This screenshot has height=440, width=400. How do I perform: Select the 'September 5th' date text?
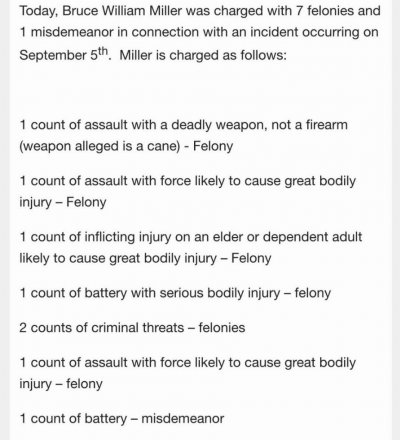[64, 55]
